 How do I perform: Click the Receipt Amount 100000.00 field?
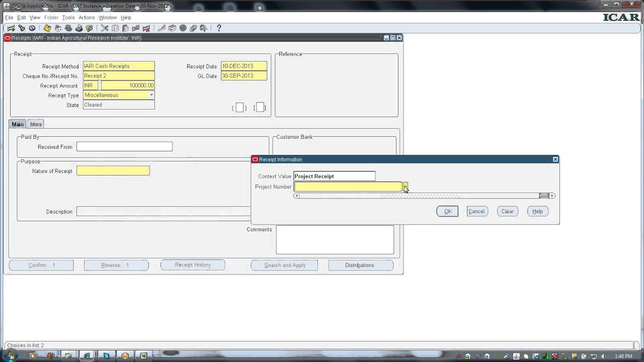pos(128,85)
